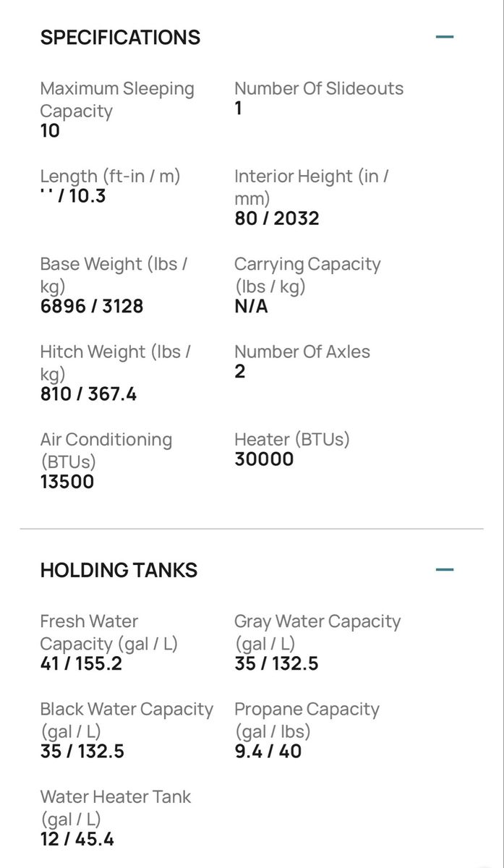Screen dimensions: 504x868
Task: Select the Gray Water Capacity label
Action: pos(317,632)
